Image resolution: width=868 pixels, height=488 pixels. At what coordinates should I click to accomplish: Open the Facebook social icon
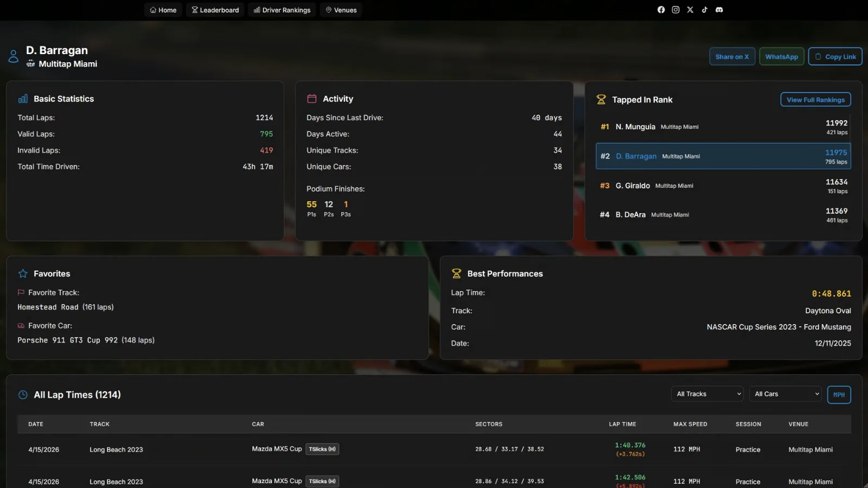coord(661,10)
